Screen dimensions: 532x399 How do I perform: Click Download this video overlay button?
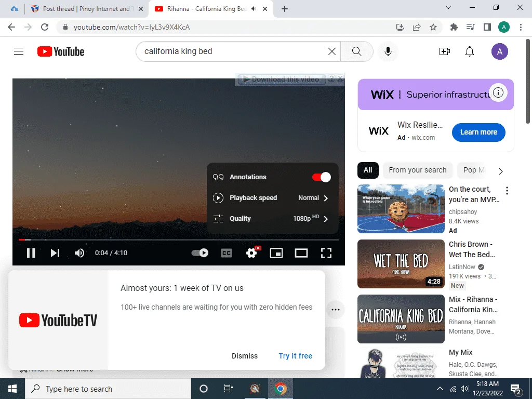(282, 79)
